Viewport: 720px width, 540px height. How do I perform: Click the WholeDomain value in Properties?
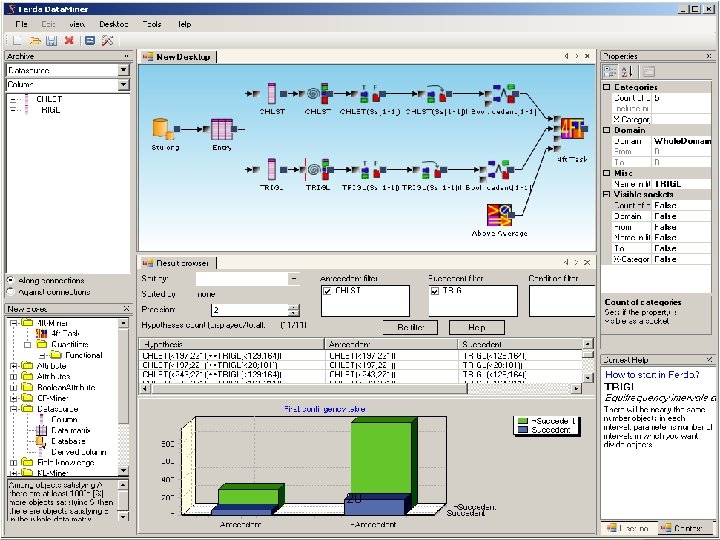click(x=682, y=141)
